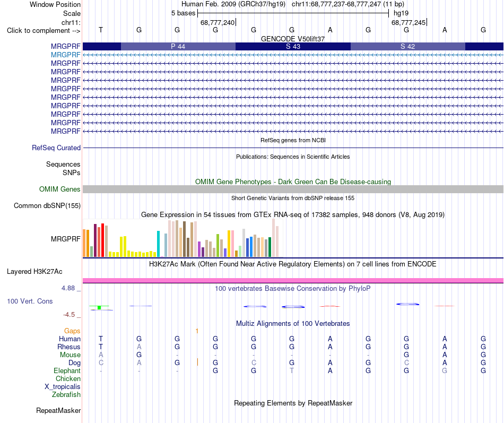Click 'Repeating Elements by RepeatMasker' title
The width and height of the screenshot is (504, 423).
[293, 403]
